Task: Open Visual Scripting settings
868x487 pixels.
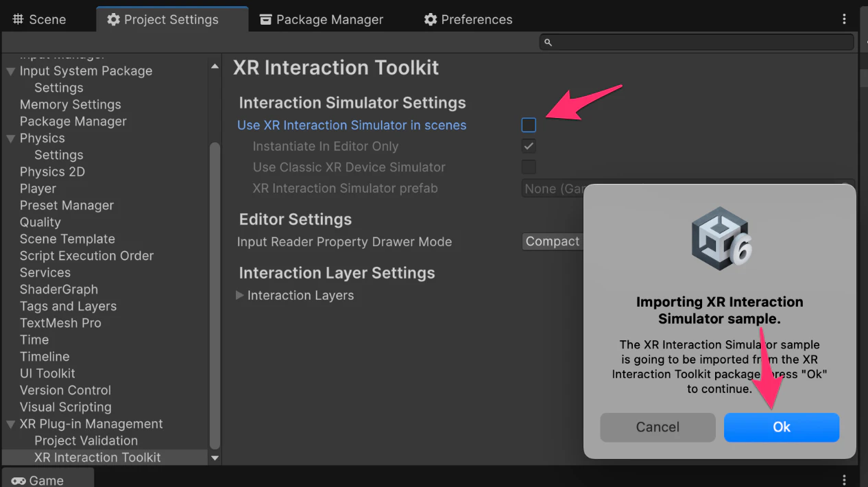Action: click(65, 407)
